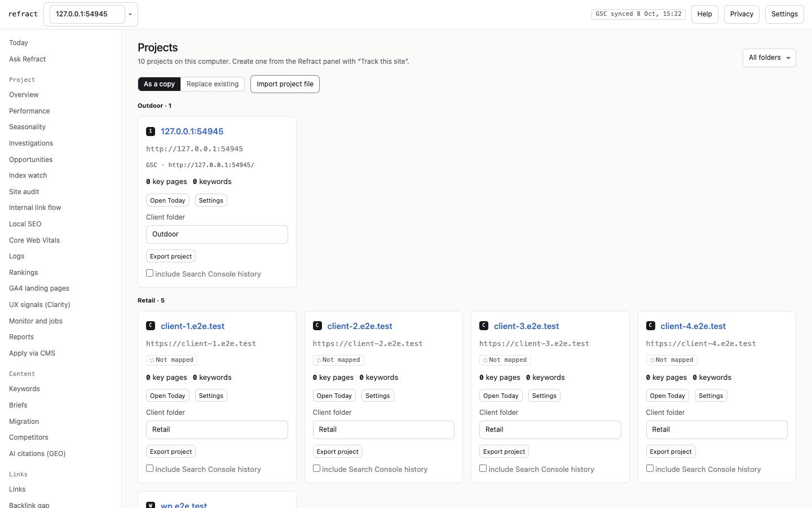Image resolution: width=812 pixels, height=508 pixels.
Task: Go to Today in the sidebar
Action: point(19,43)
